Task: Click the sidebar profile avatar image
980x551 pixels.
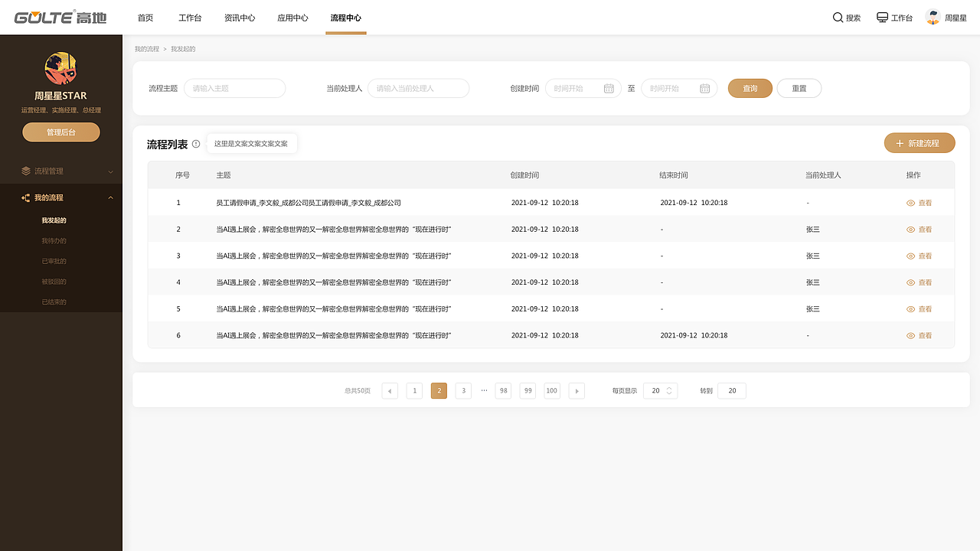Action: pyautogui.click(x=60, y=68)
